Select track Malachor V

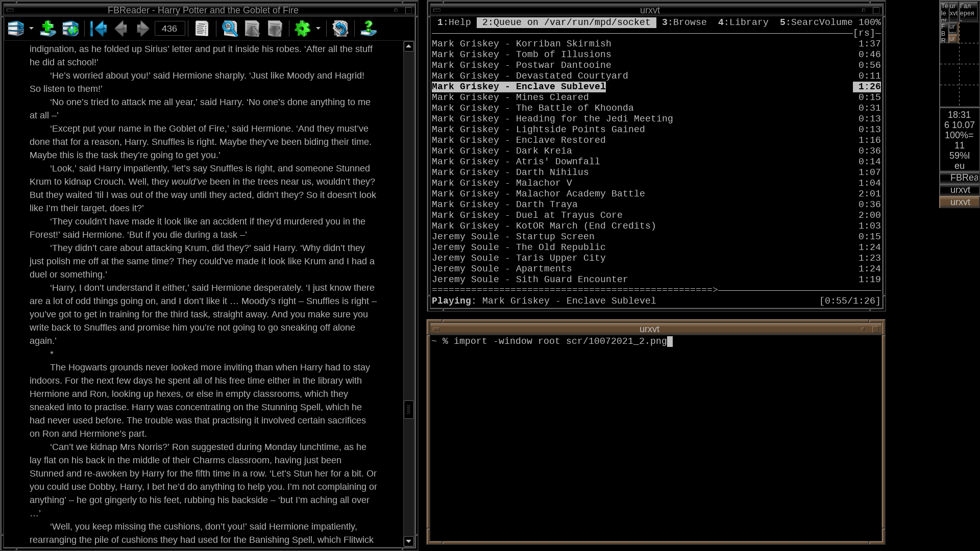[656, 183]
